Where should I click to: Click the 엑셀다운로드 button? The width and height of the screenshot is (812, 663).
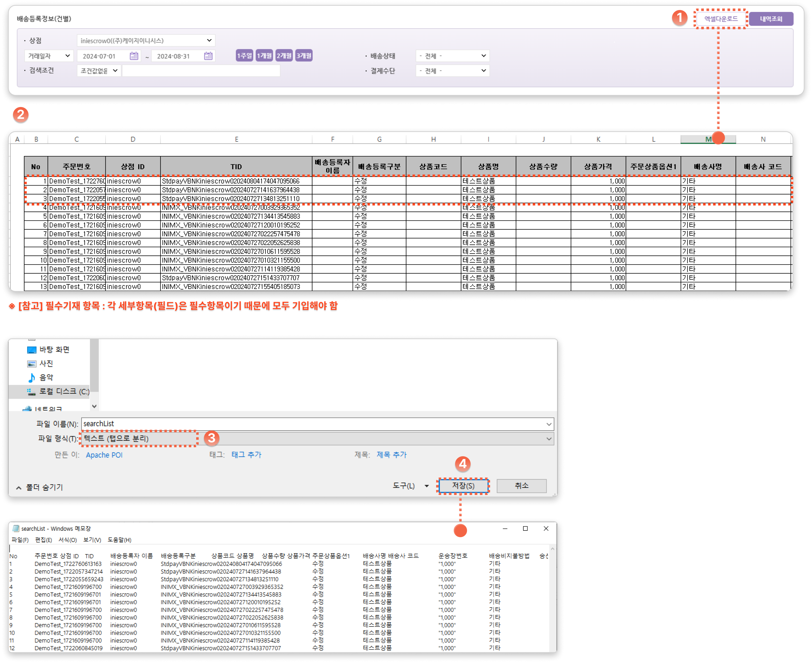point(721,19)
